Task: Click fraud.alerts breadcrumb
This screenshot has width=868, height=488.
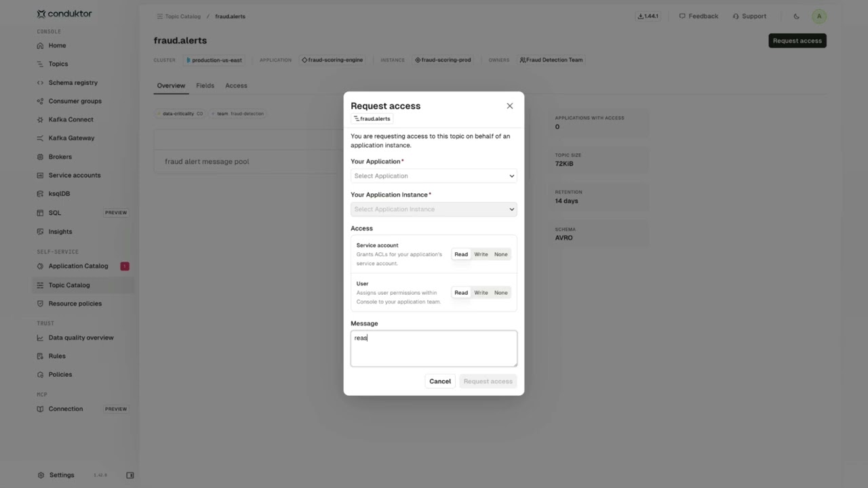Action: click(x=230, y=16)
